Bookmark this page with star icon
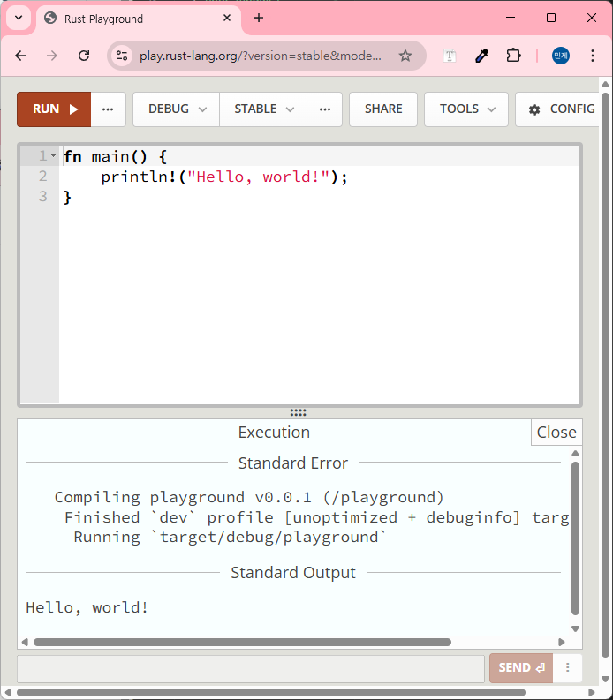The width and height of the screenshot is (613, 700). [405, 56]
